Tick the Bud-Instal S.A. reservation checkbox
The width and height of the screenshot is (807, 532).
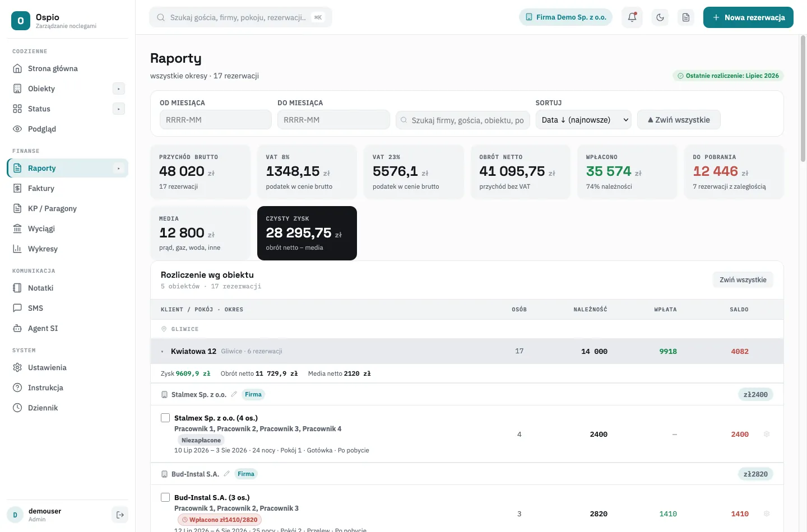(x=165, y=497)
